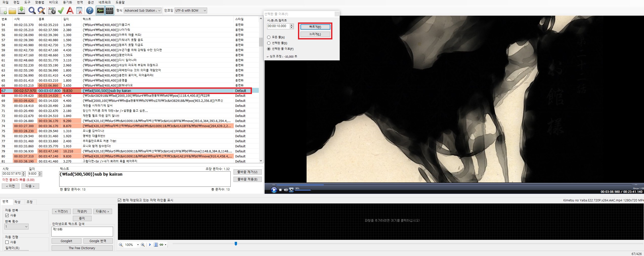The width and height of the screenshot is (644, 256).
Task: Toggle the waveform display toolbar icon
Action: (100, 11)
